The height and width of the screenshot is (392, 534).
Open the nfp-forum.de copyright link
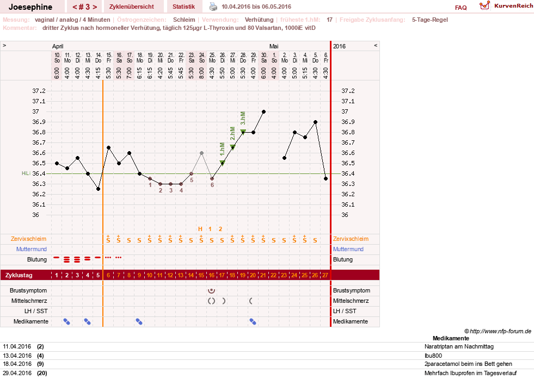[x=498, y=331]
